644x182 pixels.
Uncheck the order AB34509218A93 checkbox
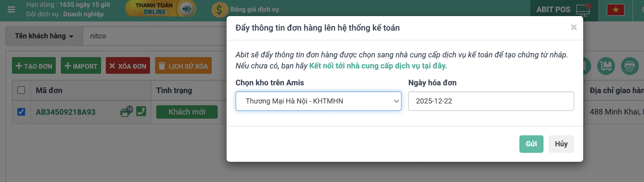21,112
